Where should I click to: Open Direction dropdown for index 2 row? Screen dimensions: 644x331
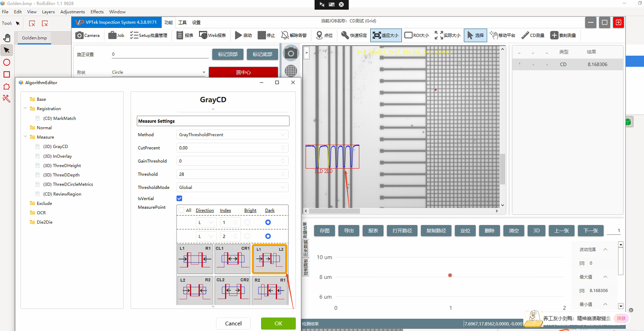[x=206, y=236]
